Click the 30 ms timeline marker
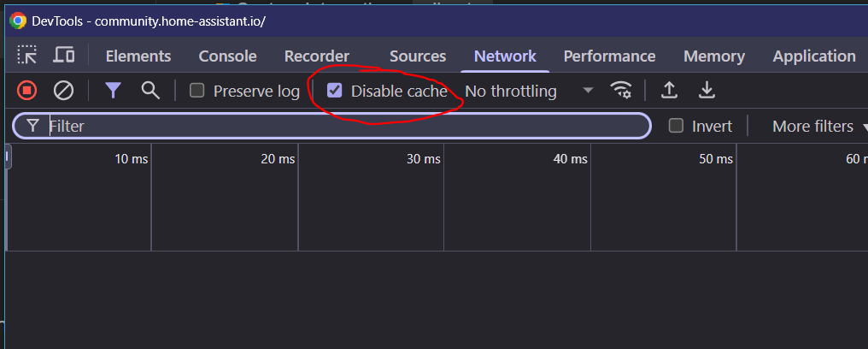Screen dimensions: 868x349 [424, 159]
